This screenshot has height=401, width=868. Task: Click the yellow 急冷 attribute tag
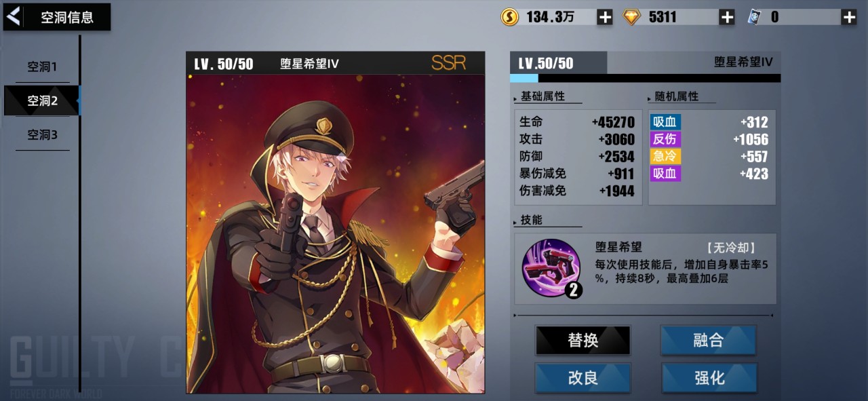[665, 156]
